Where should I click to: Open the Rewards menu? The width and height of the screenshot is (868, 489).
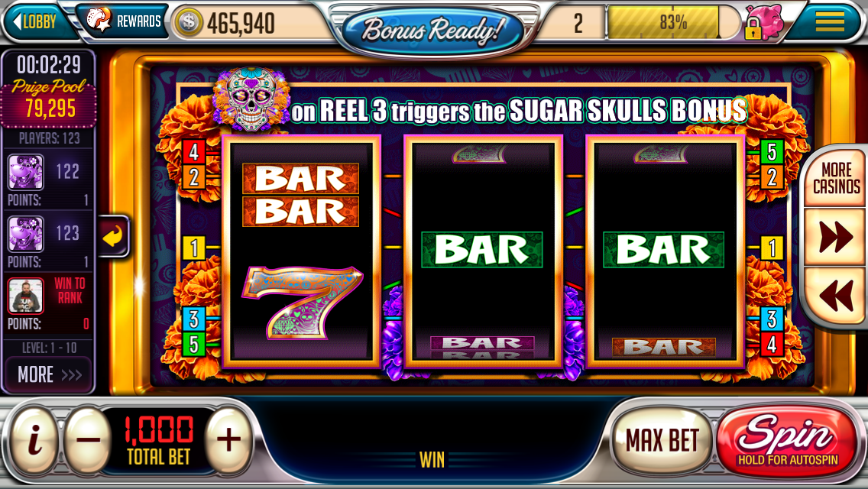click(125, 21)
